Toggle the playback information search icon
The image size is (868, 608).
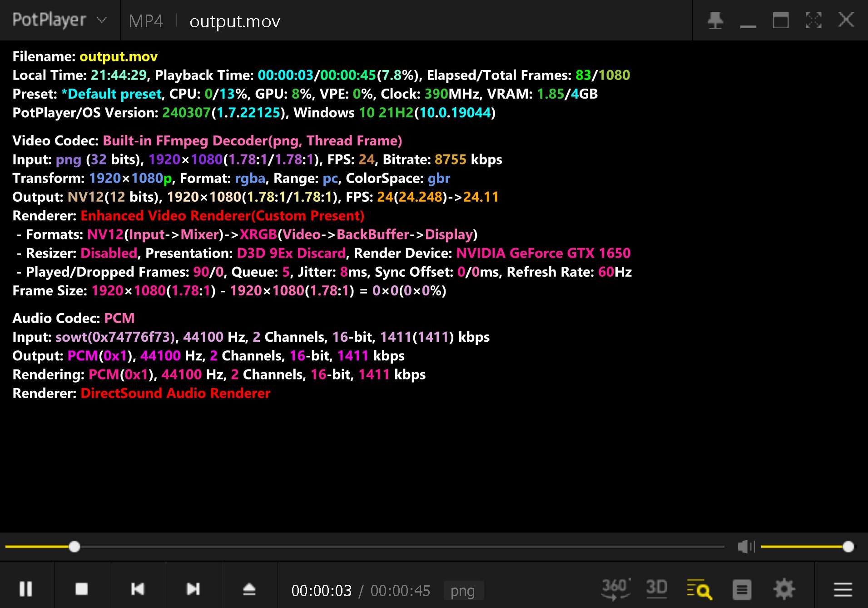click(699, 589)
